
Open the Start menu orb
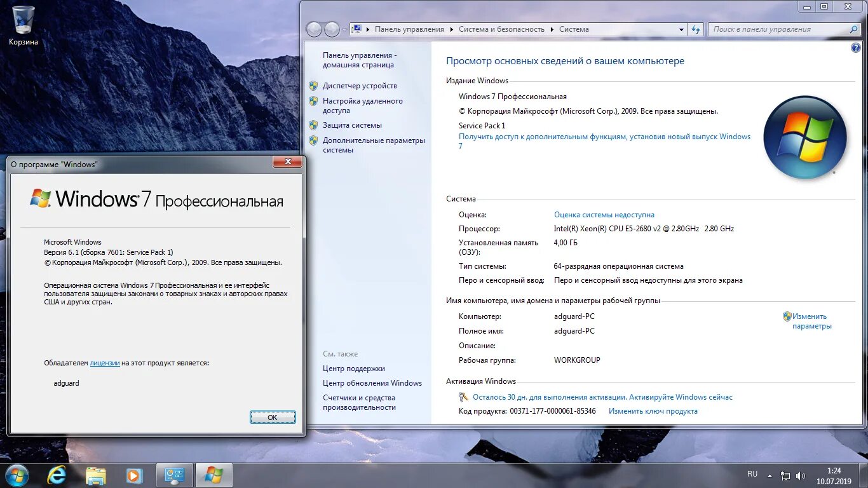pyautogui.click(x=16, y=475)
